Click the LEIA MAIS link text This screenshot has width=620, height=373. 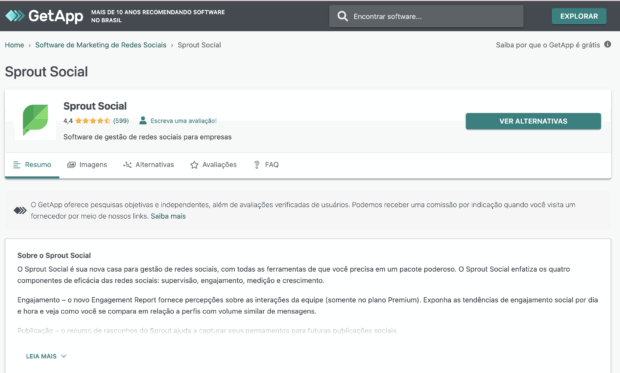click(41, 356)
